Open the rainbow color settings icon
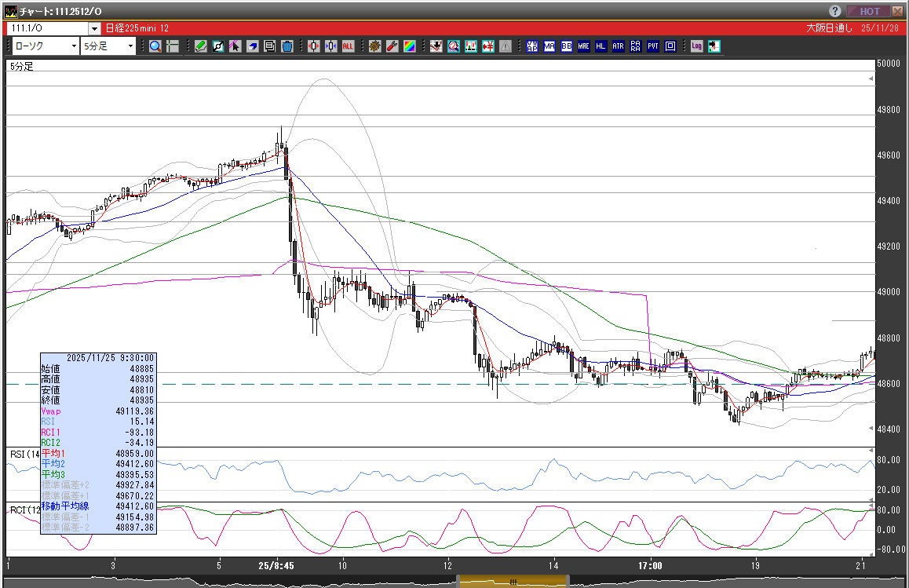This screenshot has height=588, width=909. coord(409,46)
